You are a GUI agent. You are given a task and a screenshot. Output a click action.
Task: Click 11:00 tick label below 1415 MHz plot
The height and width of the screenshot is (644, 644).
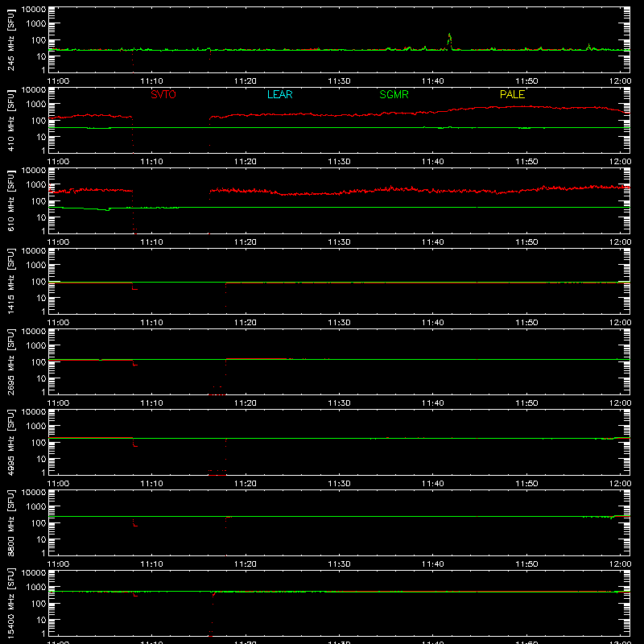[x=58, y=323]
